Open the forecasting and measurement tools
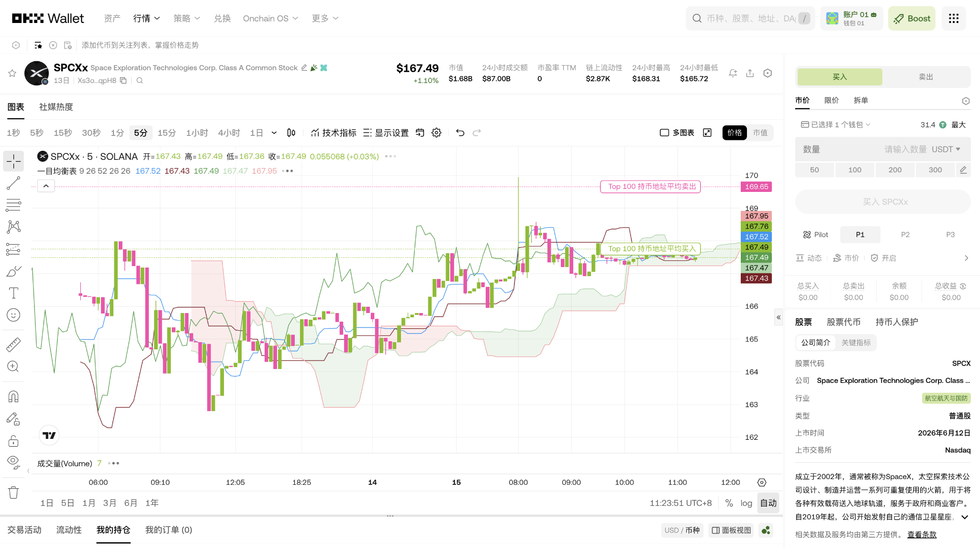This screenshot has height=548, width=980. click(x=13, y=249)
